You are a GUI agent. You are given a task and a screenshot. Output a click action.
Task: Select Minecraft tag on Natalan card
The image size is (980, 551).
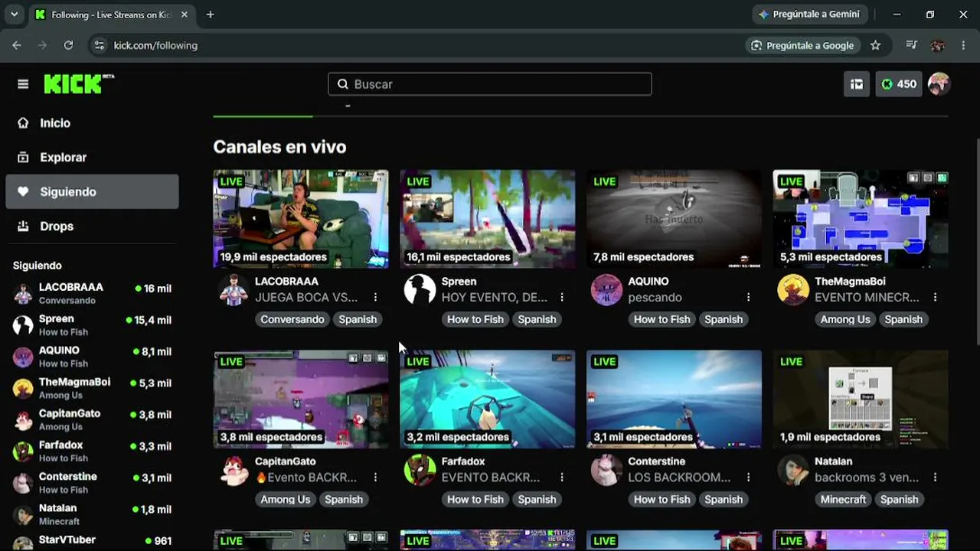pos(843,499)
